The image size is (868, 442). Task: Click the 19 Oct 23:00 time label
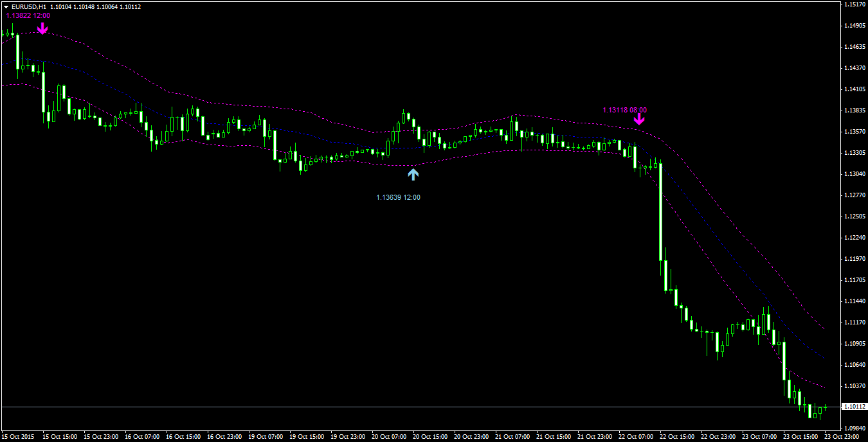click(348, 436)
